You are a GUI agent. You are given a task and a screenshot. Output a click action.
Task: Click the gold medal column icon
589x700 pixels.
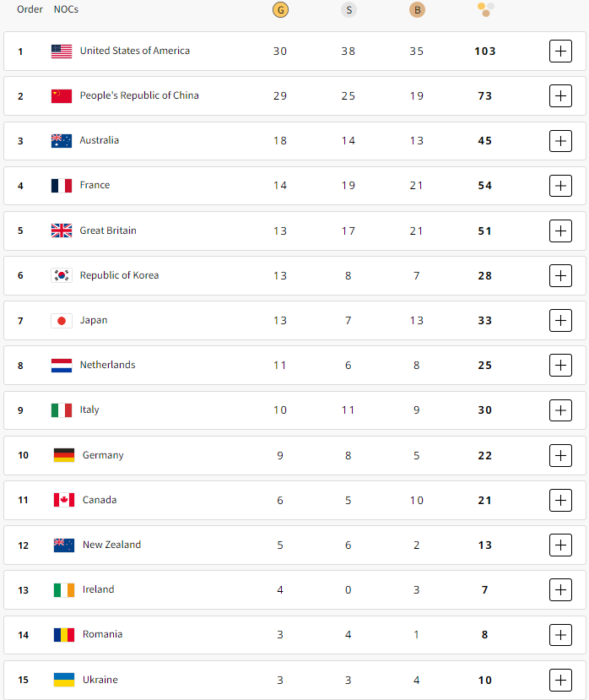point(280,10)
